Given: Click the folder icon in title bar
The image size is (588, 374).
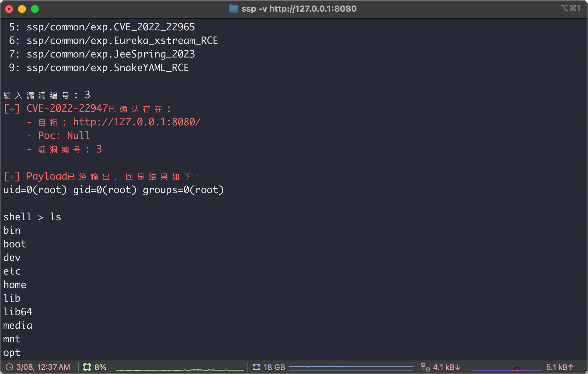Looking at the screenshot, I should pos(234,8).
